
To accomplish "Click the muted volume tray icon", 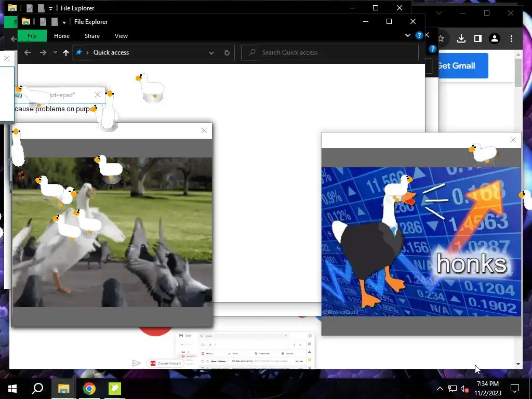I will [x=464, y=389].
